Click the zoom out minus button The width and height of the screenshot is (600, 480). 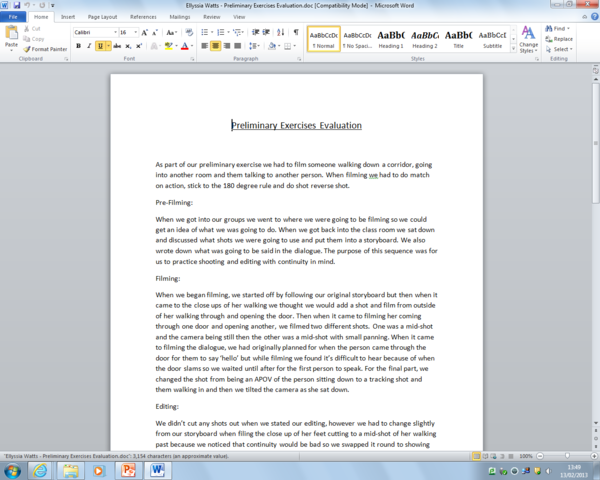point(540,456)
